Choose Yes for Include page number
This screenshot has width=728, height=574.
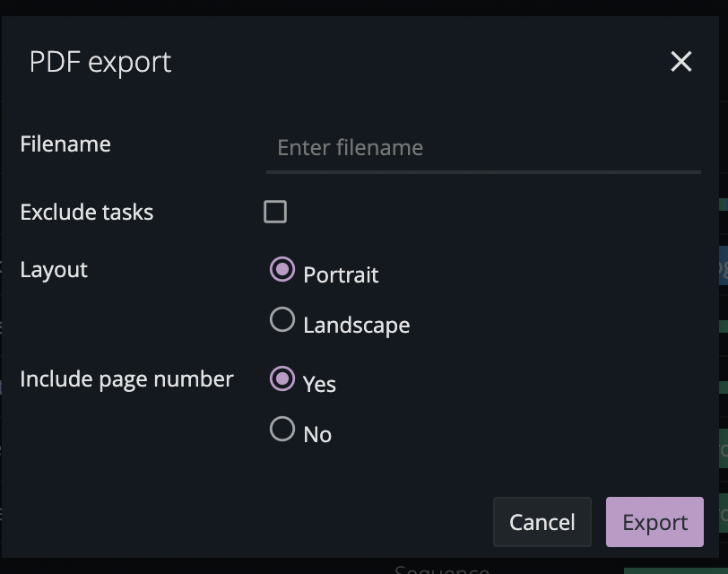pos(282,378)
